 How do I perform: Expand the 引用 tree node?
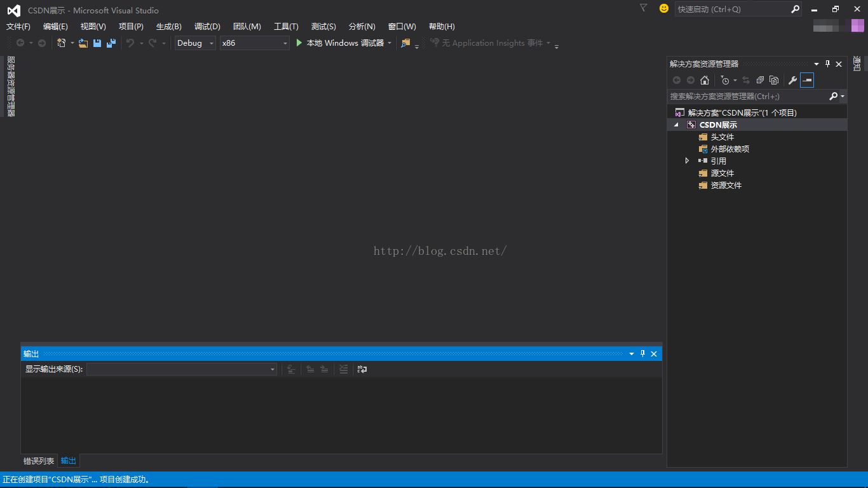coord(687,161)
